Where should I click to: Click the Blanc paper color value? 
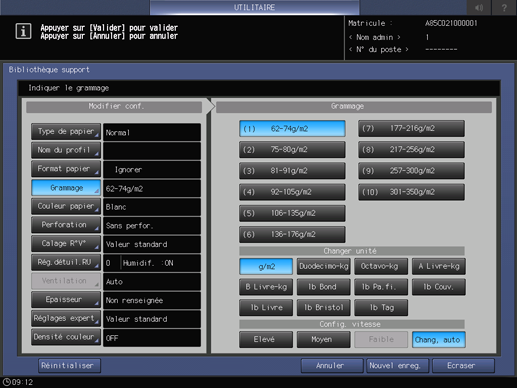click(152, 207)
